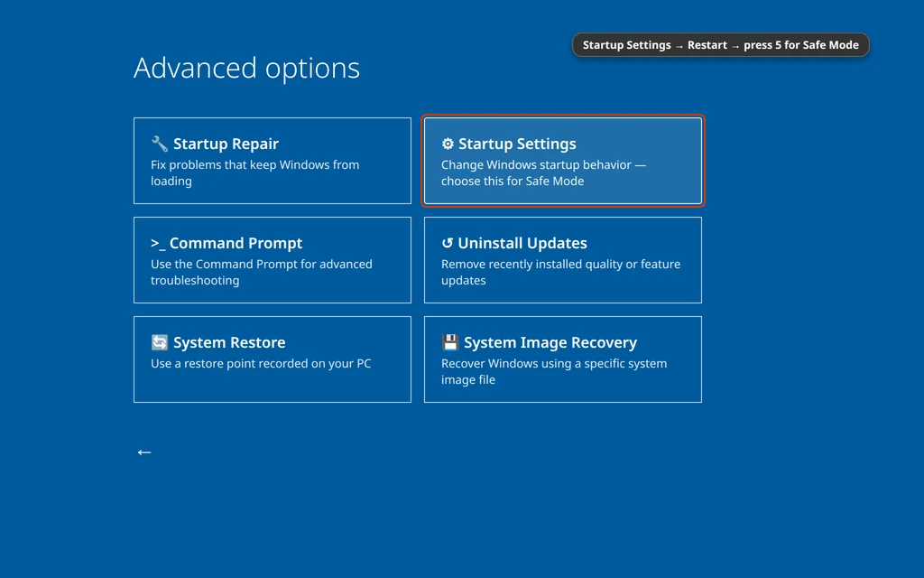This screenshot has width=924, height=578.
Task: Open the System Restore option
Action: [273, 359]
